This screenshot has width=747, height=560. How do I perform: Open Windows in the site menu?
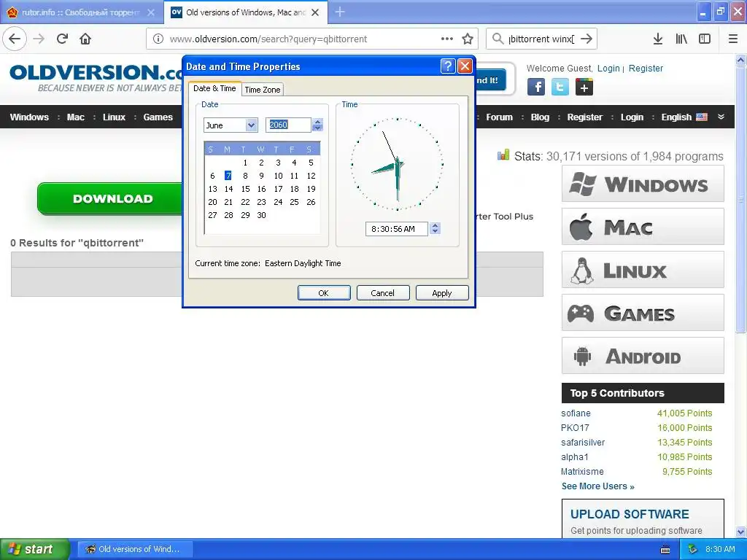(x=29, y=117)
